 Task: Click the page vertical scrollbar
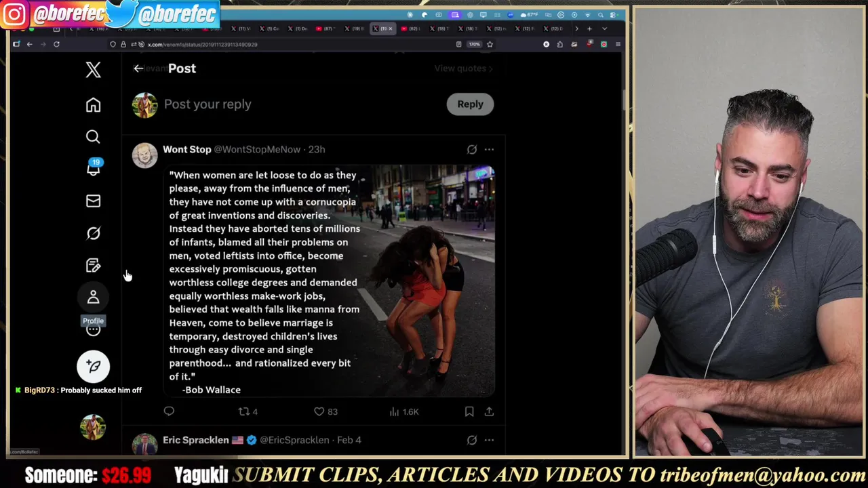623,102
